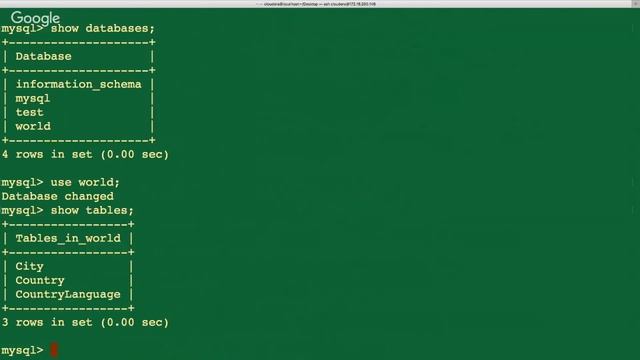Image resolution: width=640 pixels, height=360 pixels.
Task: Click '4 rows in set (0.00 sec)' line
Action: coord(85,154)
